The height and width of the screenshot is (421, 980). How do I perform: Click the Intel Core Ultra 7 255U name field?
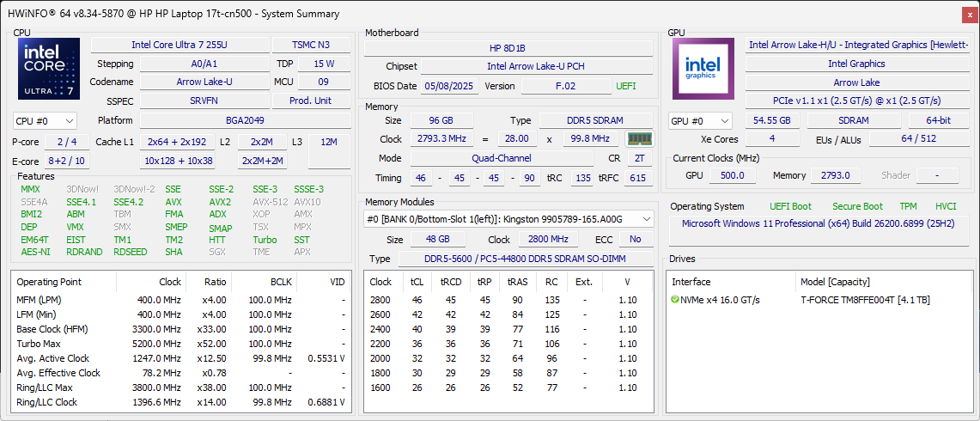point(179,45)
